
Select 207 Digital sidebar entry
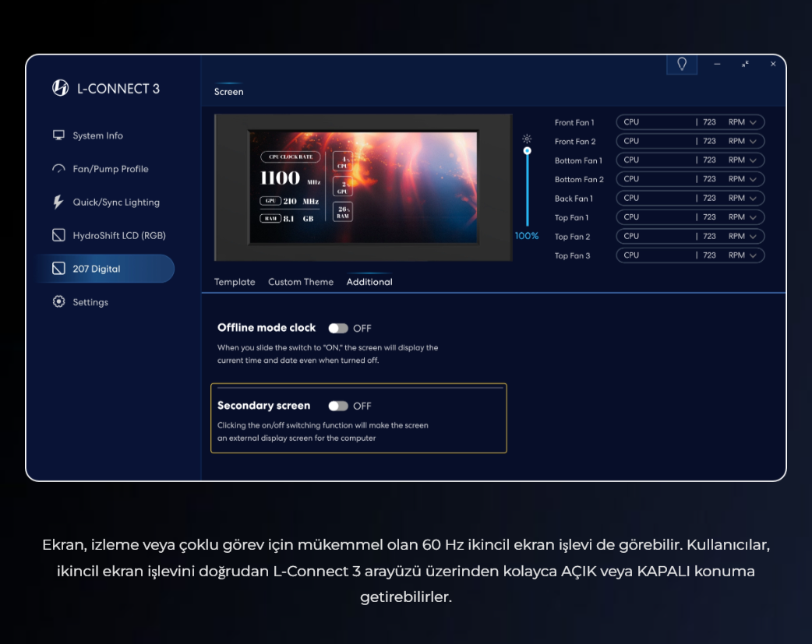(106, 268)
